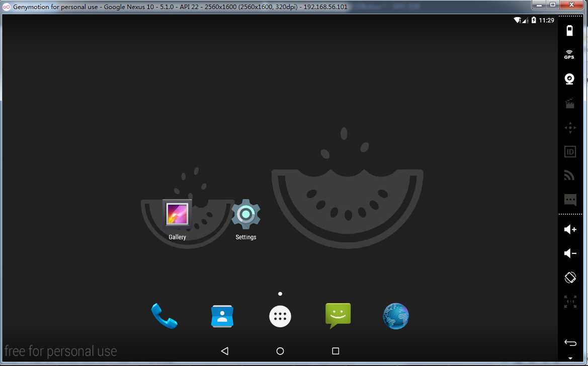Launch the Phone dialer from dock
This screenshot has height=366, width=588.
pos(164,316)
